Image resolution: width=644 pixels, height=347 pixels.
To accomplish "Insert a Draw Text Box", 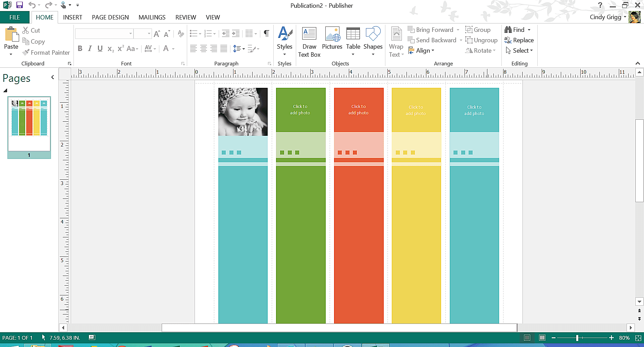I will (309, 42).
